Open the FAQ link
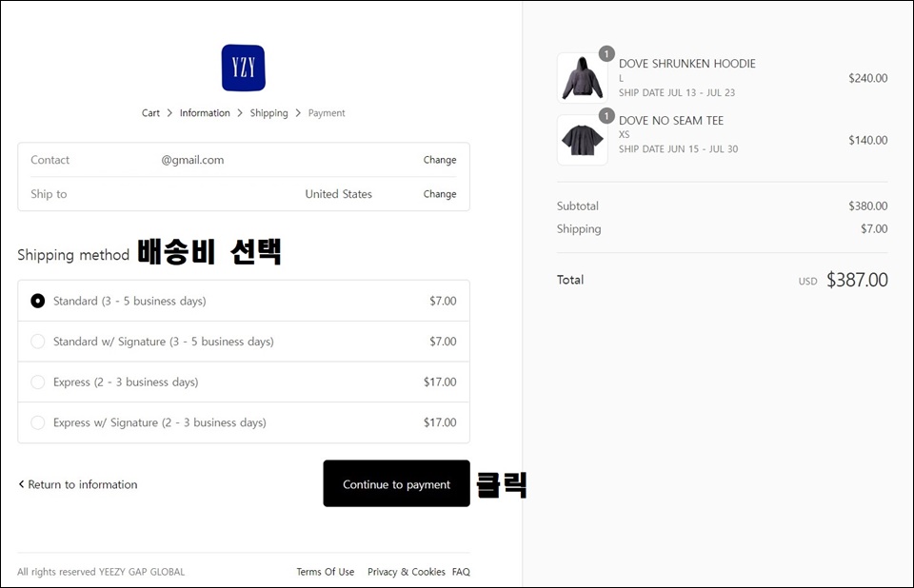The width and height of the screenshot is (914, 588). tap(461, 572)
